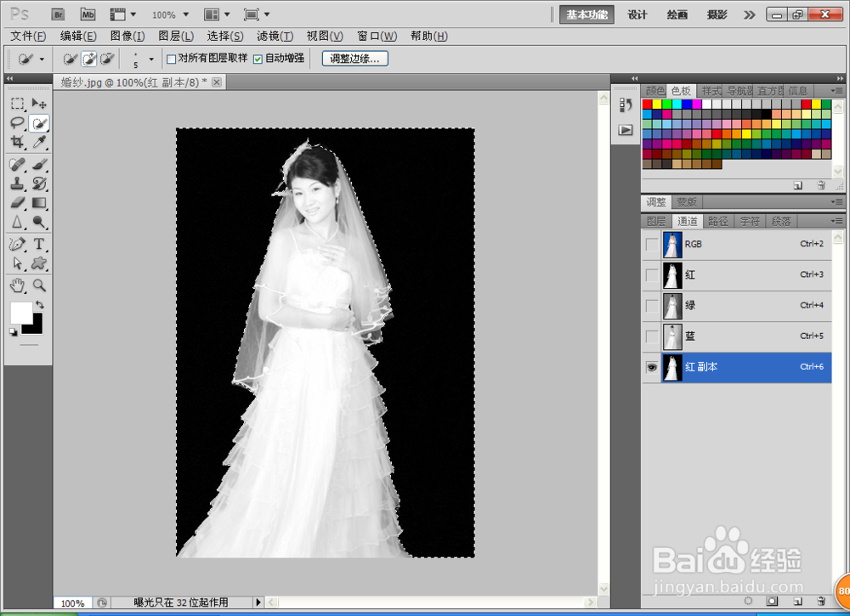The image size is (850, 616).
Task: Load channel as selection icon
Action: click(748, 601)
